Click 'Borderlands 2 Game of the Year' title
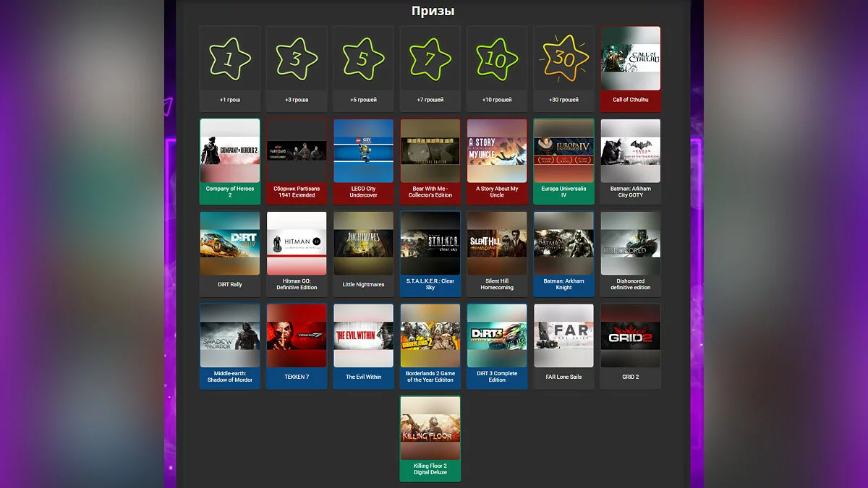The width and height of the screenshot is (868, 488). [x=430, y=377]
